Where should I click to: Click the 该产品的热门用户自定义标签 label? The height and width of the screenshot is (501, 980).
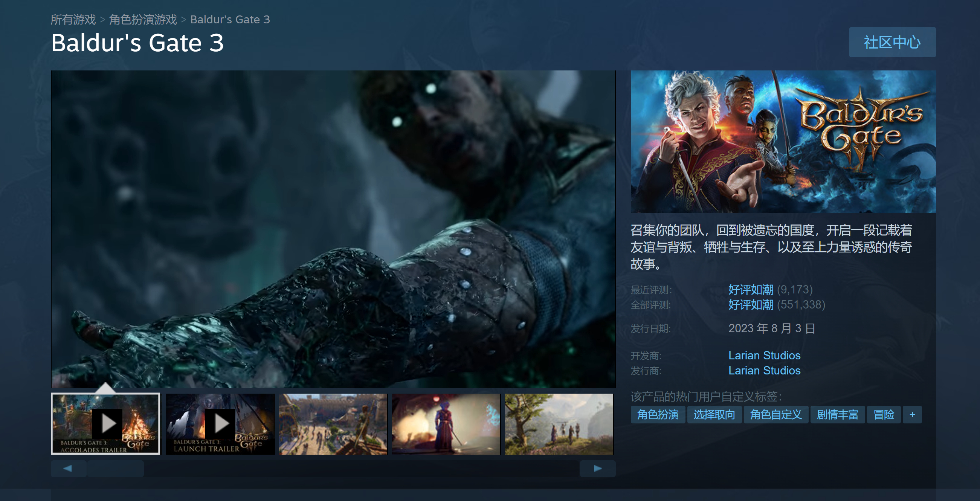[706, 396]
